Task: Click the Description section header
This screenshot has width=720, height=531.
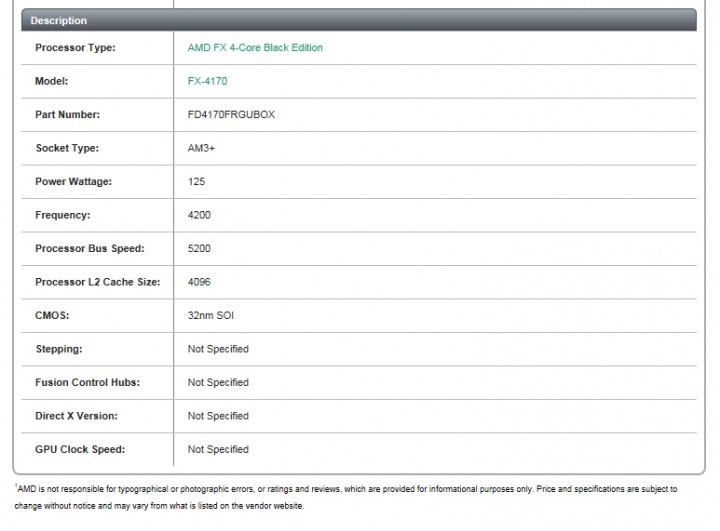Action: [59, 20]
